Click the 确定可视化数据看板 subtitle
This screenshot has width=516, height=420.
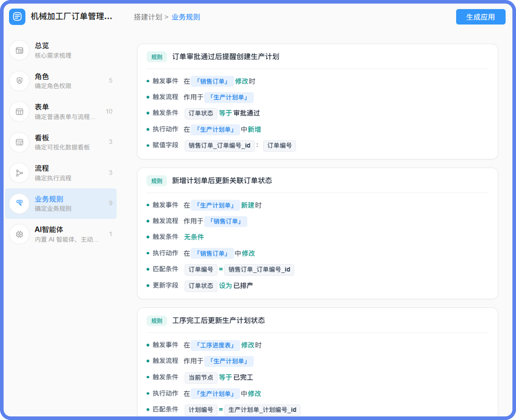click(62, 147)
